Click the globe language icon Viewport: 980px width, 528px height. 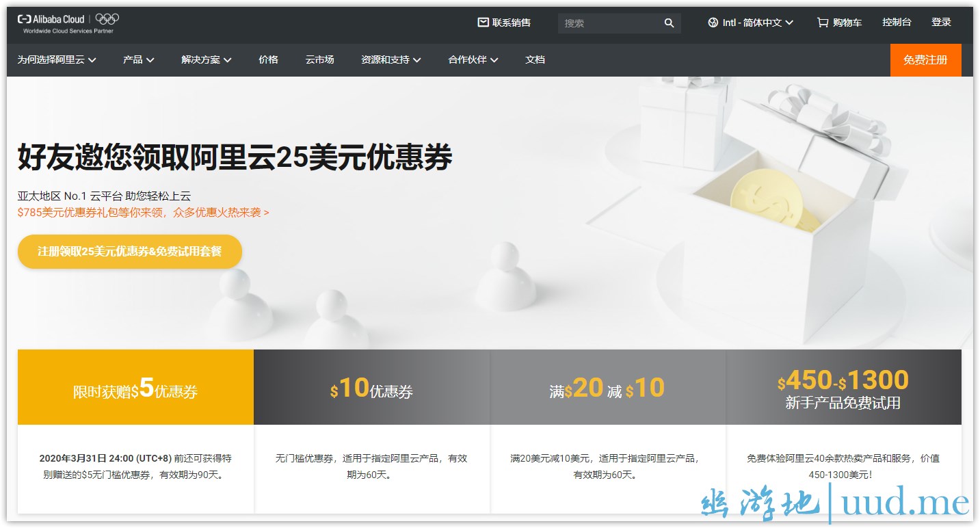(713, 23)
